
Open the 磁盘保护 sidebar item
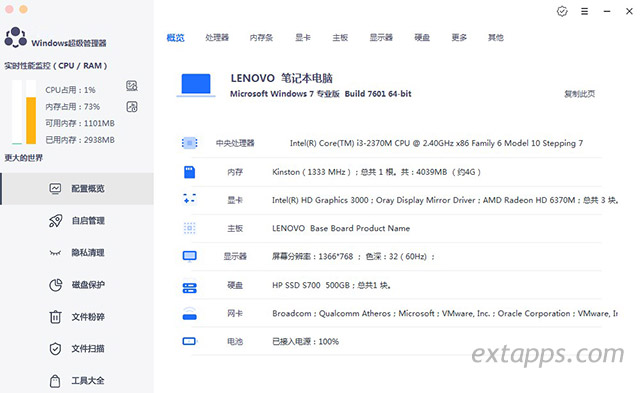coord(78,284)
